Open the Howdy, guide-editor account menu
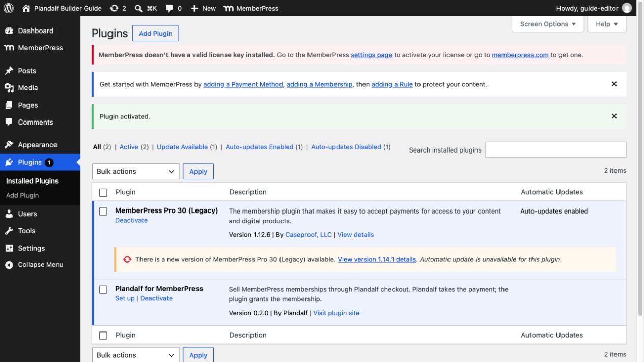The image size is (644, 362). click(x=594, y=8)
